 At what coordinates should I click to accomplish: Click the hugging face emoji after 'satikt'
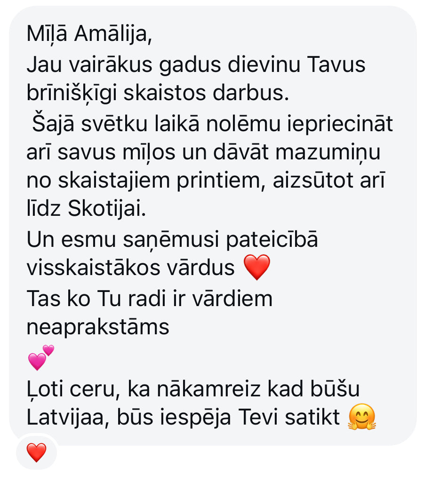[x=362, y=417]
